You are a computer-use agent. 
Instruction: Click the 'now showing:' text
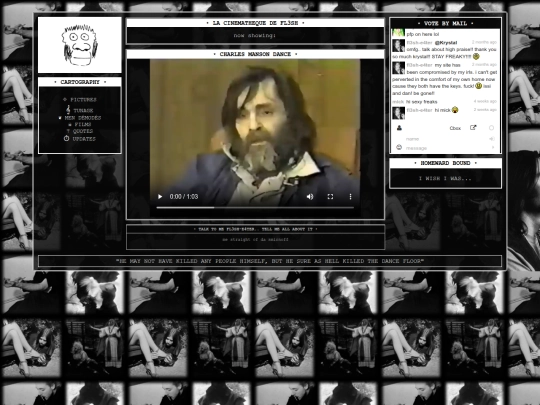255,35
